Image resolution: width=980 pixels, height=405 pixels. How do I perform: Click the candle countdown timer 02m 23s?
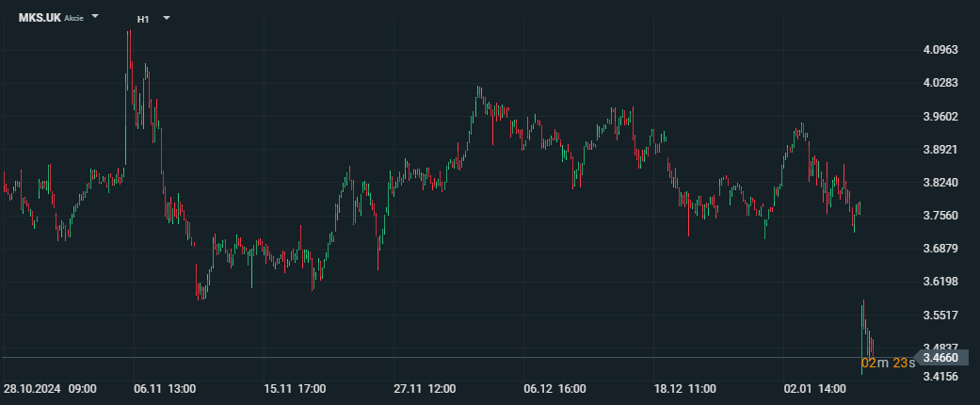(x=888, y=363)
